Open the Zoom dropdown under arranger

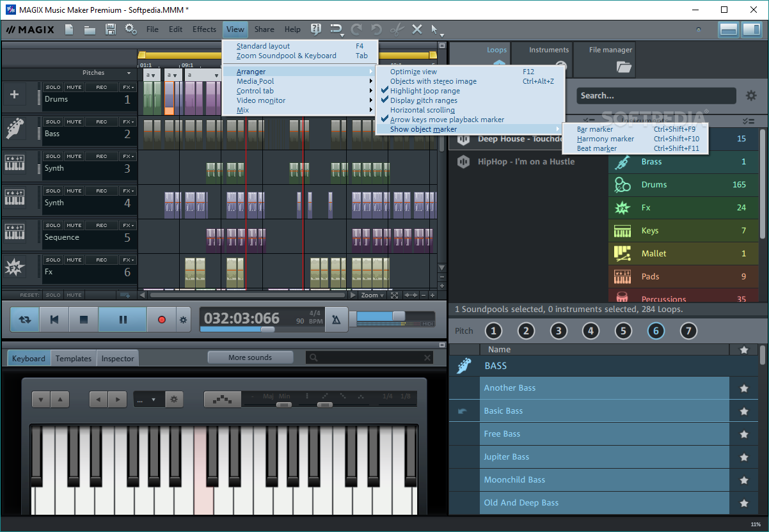coord(372,295)
